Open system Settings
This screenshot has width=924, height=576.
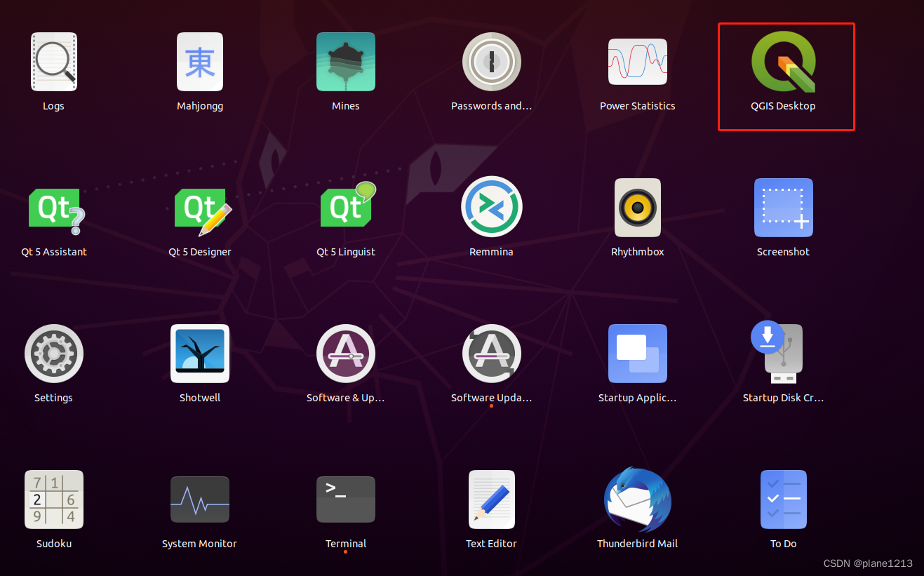[x=54, y=353]
